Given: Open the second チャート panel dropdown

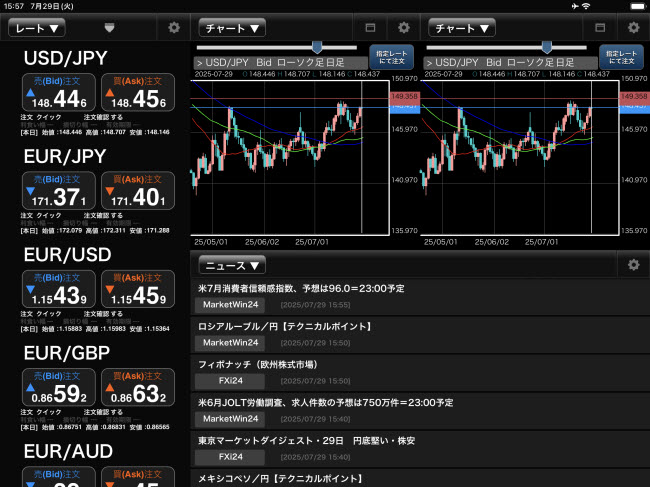Looking at the screenshot, I should [x=462, y=28].
